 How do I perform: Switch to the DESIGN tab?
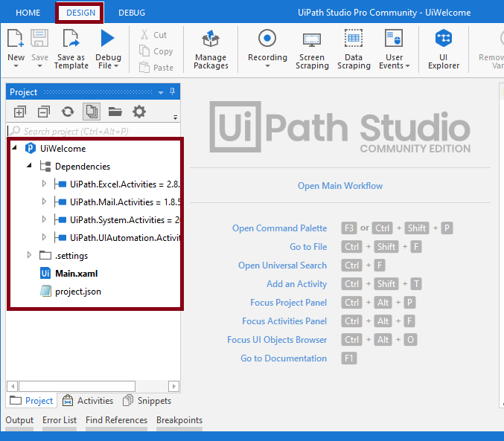point(80,13)
